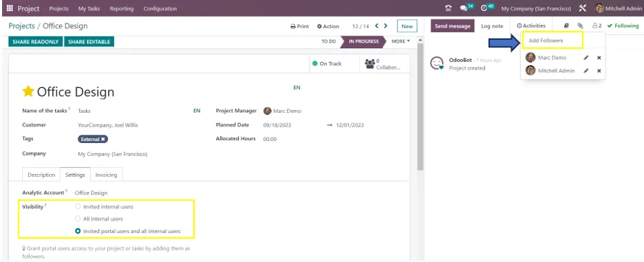This screenshot has height=262, width=644.
Task: Click the planned end date 12/01/2023
Action: pos(350,125)
